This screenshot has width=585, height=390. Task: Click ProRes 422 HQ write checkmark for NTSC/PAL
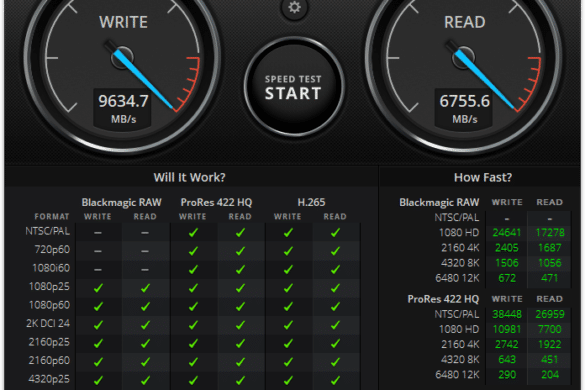193,233
